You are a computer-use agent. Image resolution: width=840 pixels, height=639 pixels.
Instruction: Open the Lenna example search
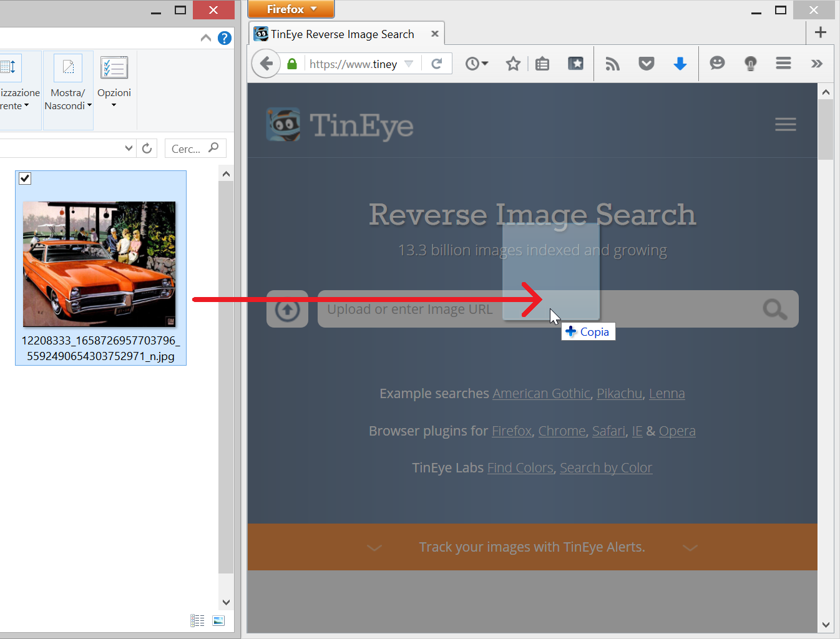point(667,394)
